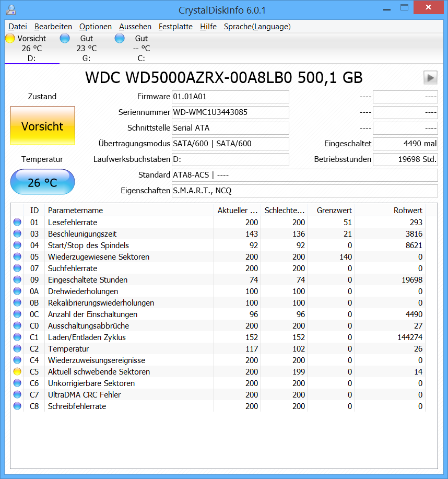Image resolution: width=448 pixels, height=479 pixels.
Task: Click the Schnittstelle field Serial ATA
Action: tap(230, 128)
